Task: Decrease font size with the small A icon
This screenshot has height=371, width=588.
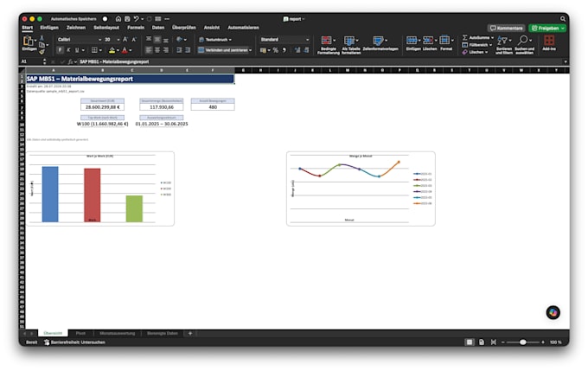Action: point(134,40)
